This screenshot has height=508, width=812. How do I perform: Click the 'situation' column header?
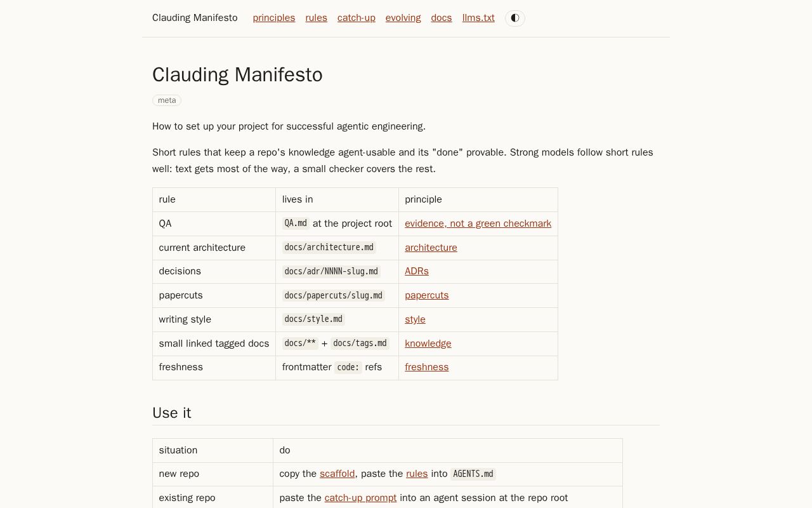(213, 450)
